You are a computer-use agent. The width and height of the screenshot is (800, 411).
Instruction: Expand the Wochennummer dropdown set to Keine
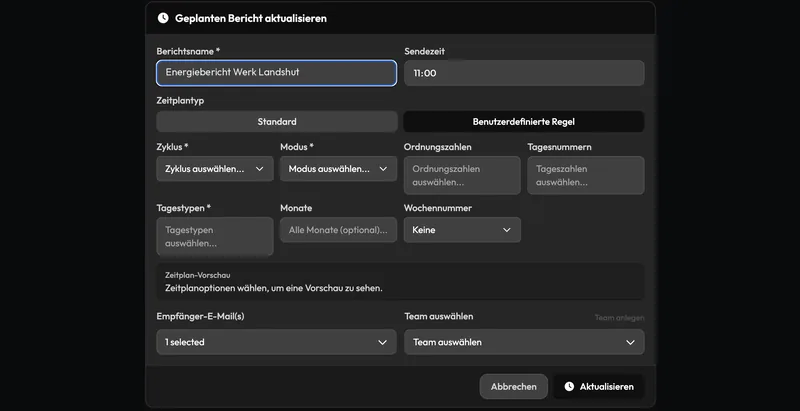click(x=462, y=230)
